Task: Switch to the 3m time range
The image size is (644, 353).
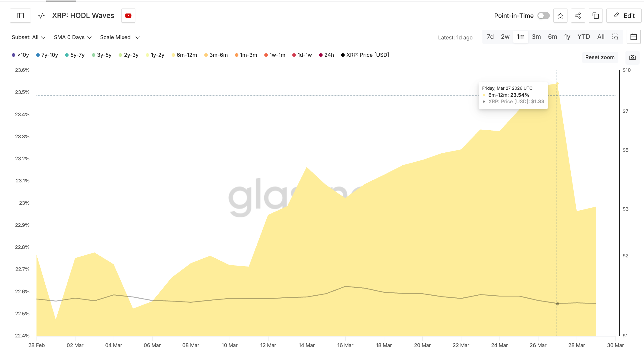Action: (536, 37)
